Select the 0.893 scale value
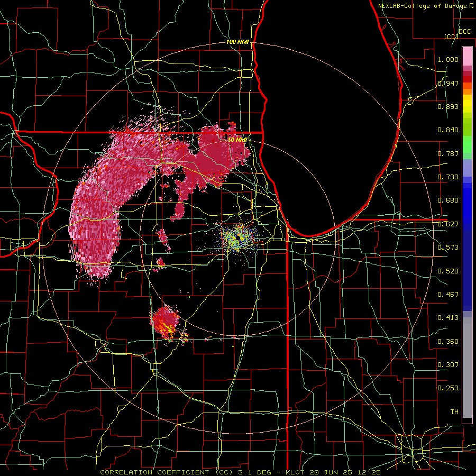 (448, 106)
